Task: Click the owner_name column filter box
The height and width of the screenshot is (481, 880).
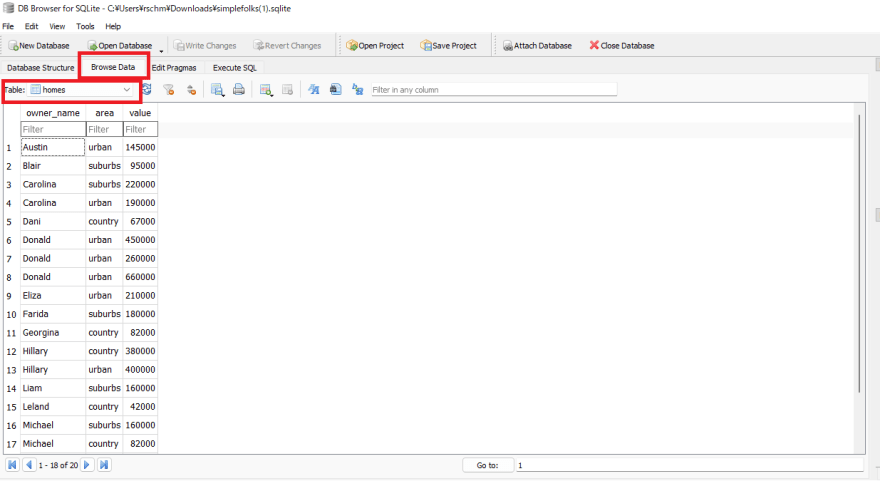Action: click(x=53, y=129)
